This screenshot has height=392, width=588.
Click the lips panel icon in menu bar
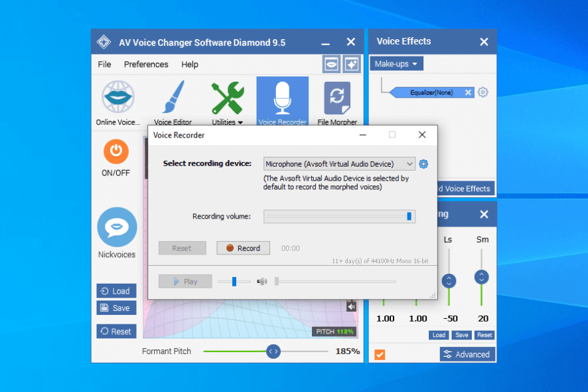tap(331, 64)
